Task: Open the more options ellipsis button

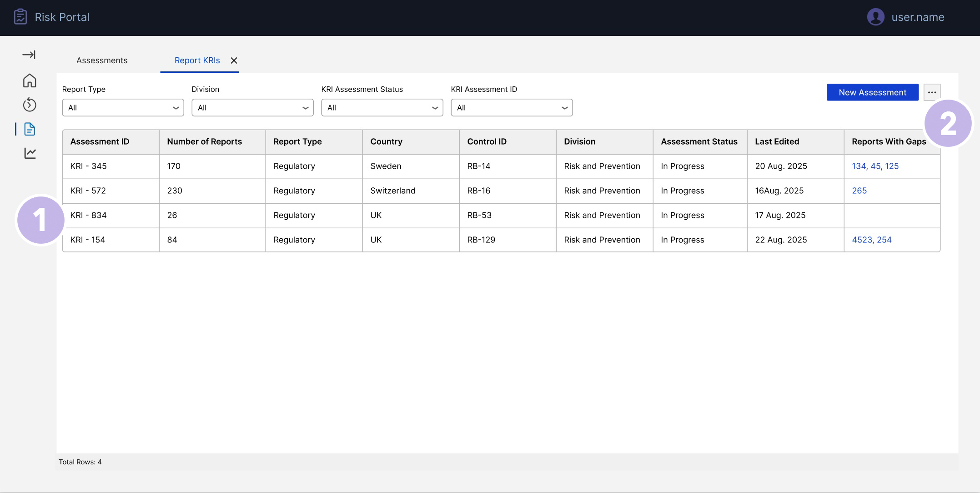Action: click(932, 92)
